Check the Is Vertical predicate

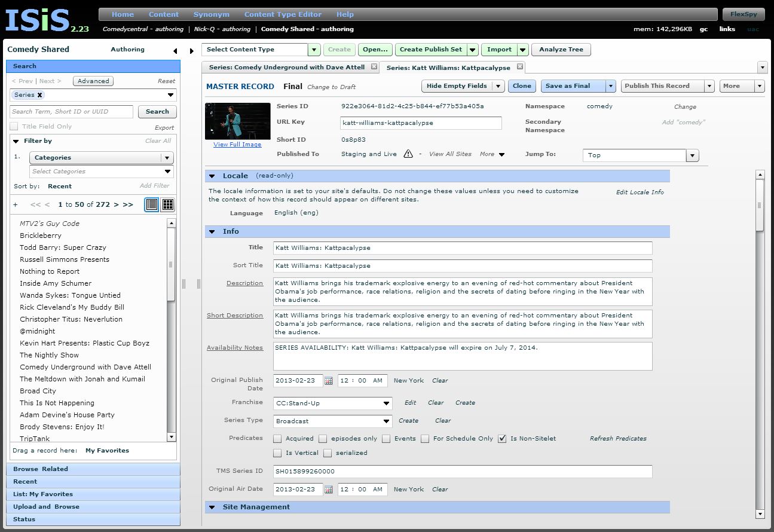[x=277, y=453]
